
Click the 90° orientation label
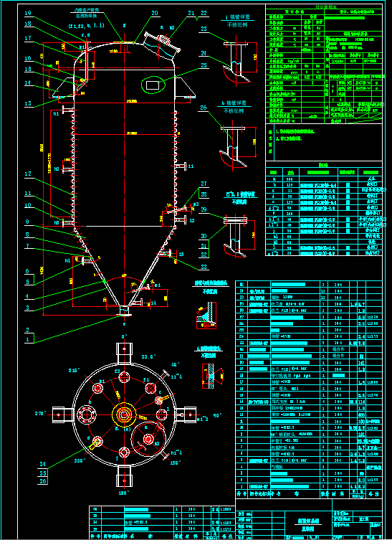tap(207, 415)
